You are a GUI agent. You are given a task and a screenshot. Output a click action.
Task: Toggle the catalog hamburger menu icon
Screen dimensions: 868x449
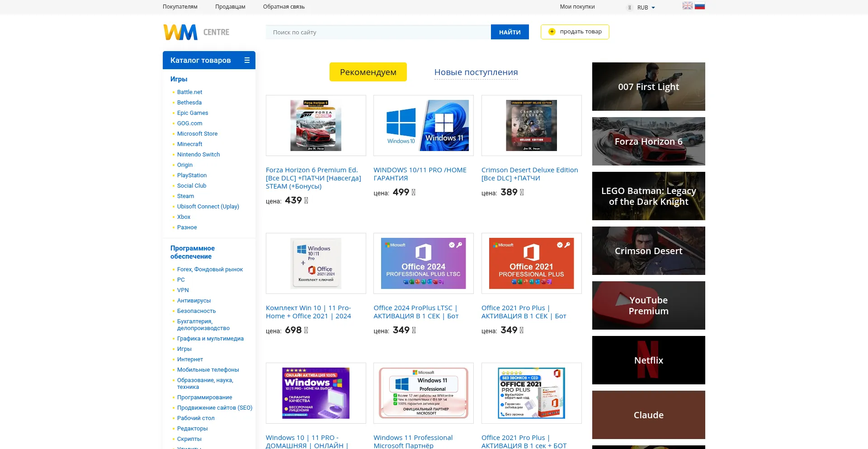(x=247, y=60)
